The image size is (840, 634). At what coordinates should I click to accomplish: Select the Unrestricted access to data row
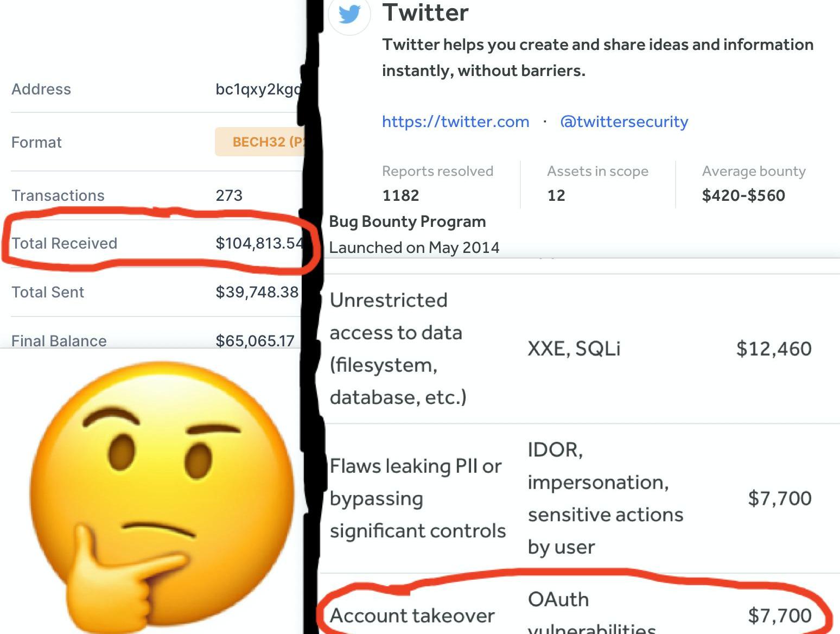tap(581, 348)
